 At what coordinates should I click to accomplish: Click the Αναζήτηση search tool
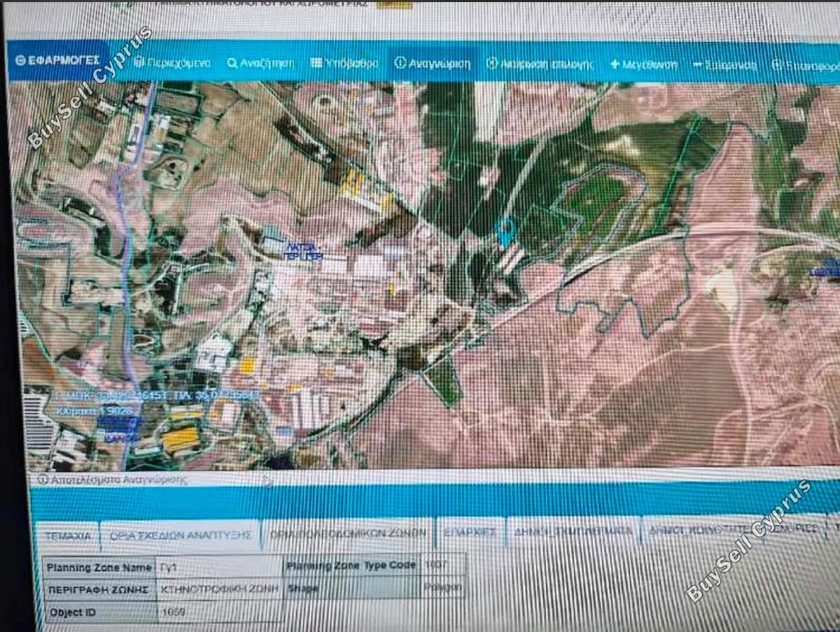(260, 63)
